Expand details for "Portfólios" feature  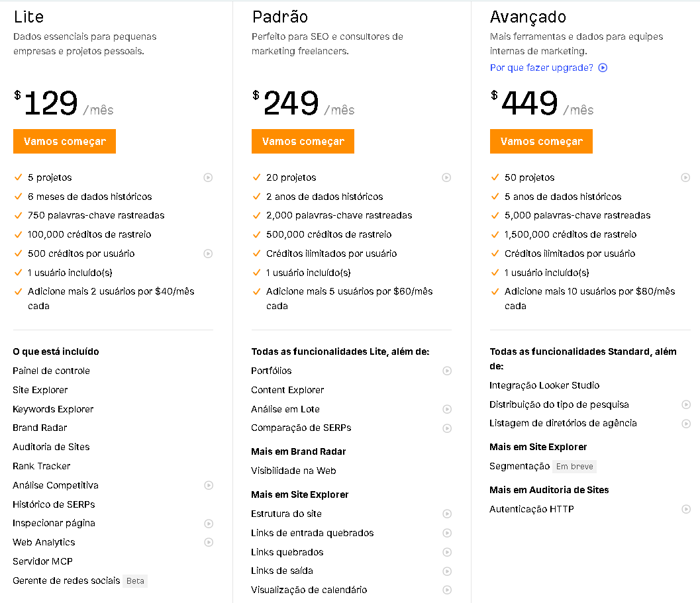pos(447,371)
